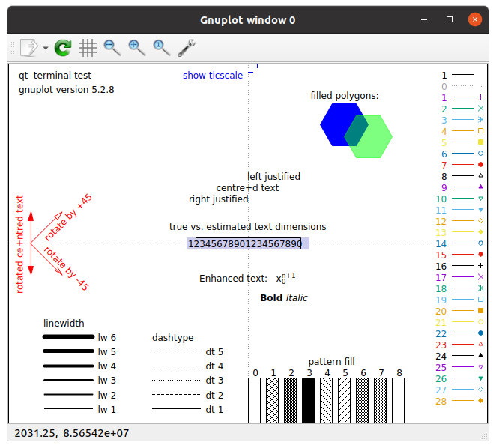Open configuration with the wrench icon
Viewport: 496px width, 448px height.
pyautogui.click(x=187, y=48)
